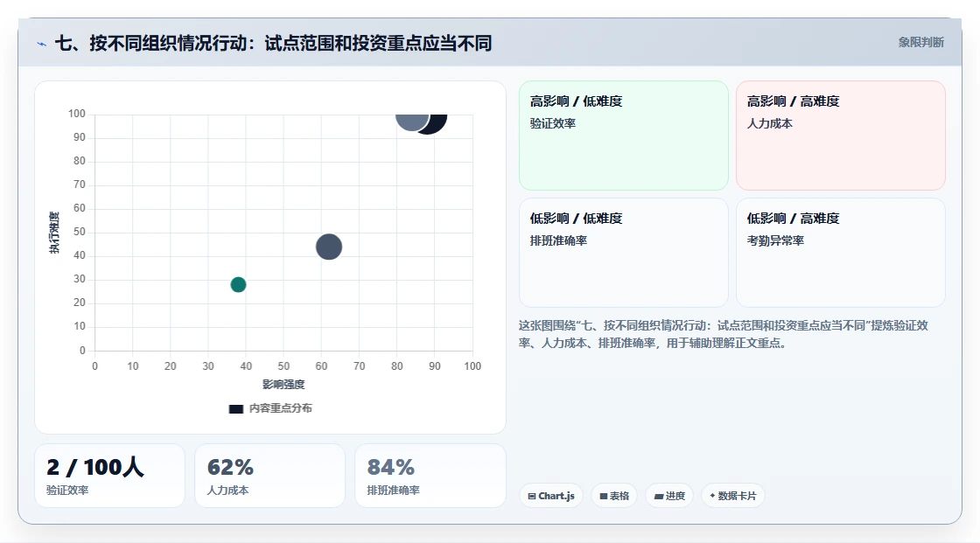Image resolution: width=980 pixels, height=543 pixels.
Task: Click the 人力成本 text in the pink card
Action: pos(769,123)
